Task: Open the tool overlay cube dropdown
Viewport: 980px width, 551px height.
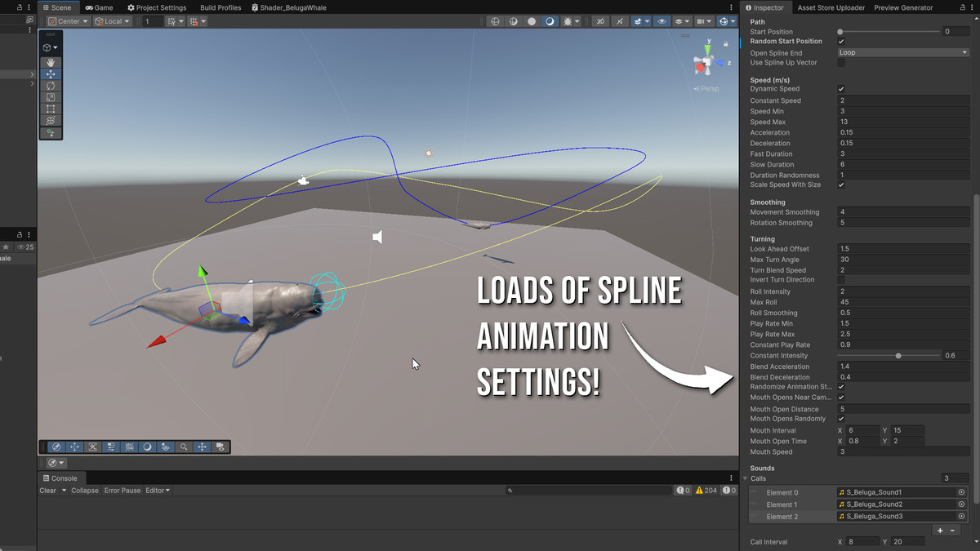Action: click(51, 47)
